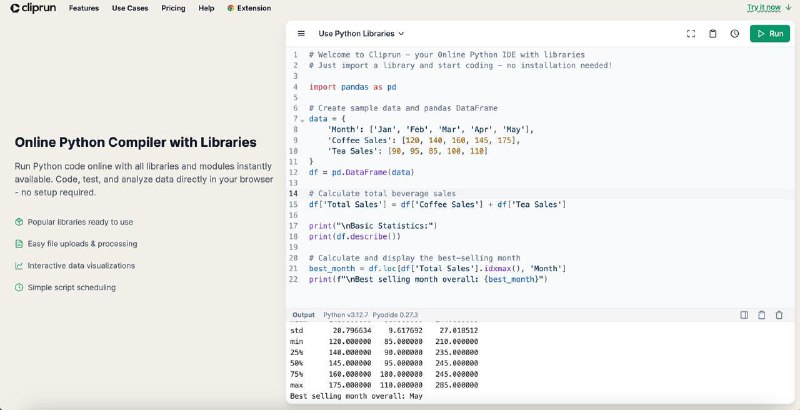Viewport: 800px width, 410px height.
Task: Click the Chrome icon beside Extension
Action: pos(231,8)
